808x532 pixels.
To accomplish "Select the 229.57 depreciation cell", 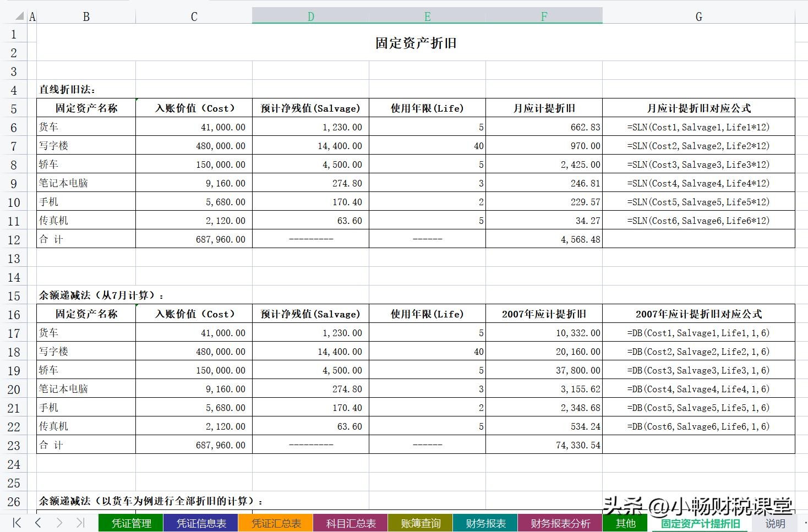I will [x=544, y=202].
